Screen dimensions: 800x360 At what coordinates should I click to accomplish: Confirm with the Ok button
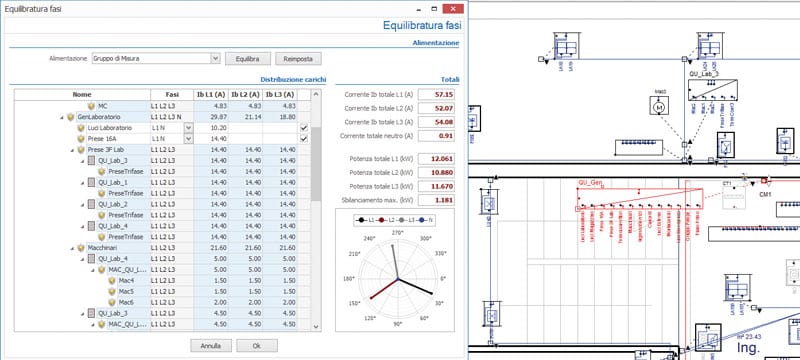257,346
